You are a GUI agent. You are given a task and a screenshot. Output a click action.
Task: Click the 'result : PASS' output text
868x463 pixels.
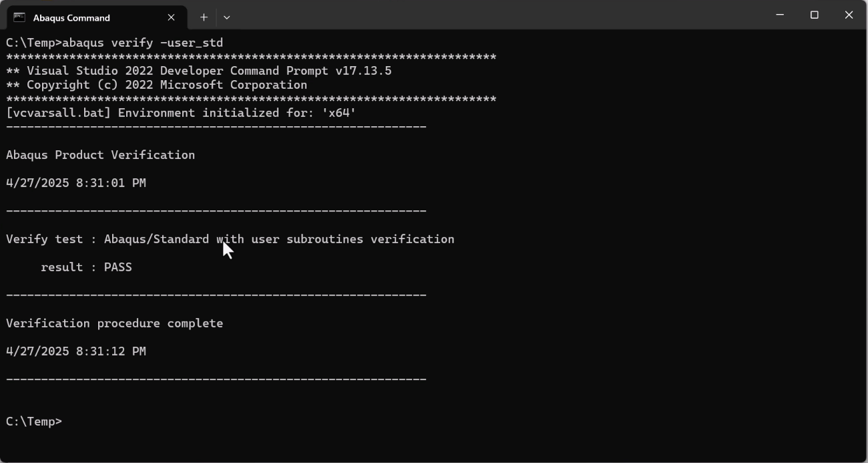(x=86, y=267)
